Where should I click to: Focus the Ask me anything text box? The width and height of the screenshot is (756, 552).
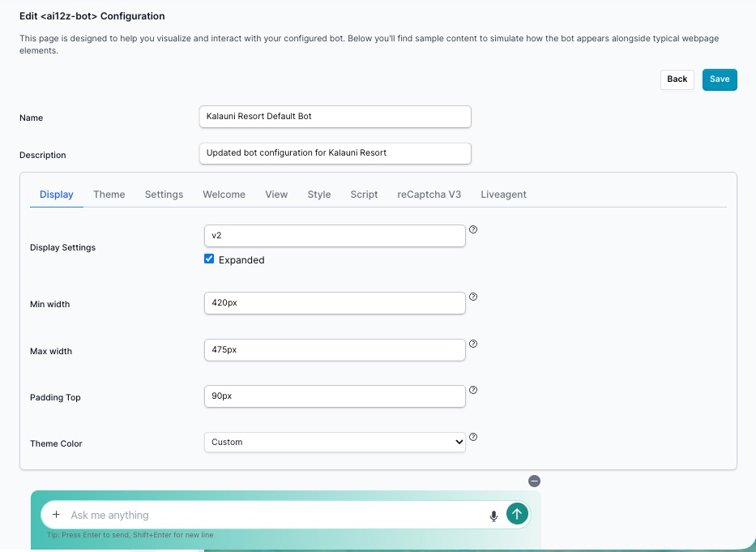pos(275,515)
